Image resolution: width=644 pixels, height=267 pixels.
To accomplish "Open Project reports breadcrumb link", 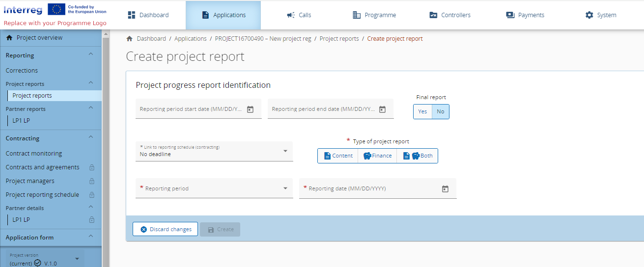I will tap(339, 39).
